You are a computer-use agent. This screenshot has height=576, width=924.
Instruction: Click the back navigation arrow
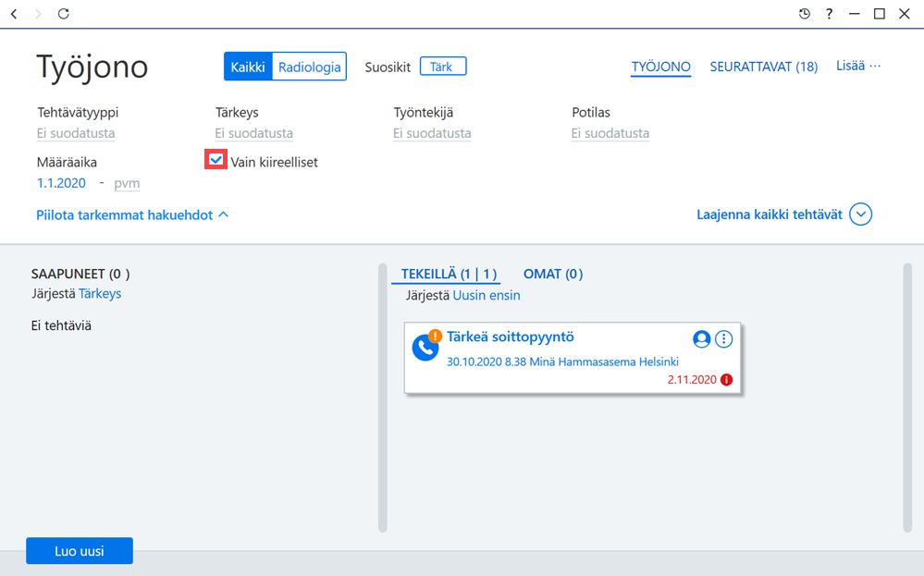pos(14,14)
